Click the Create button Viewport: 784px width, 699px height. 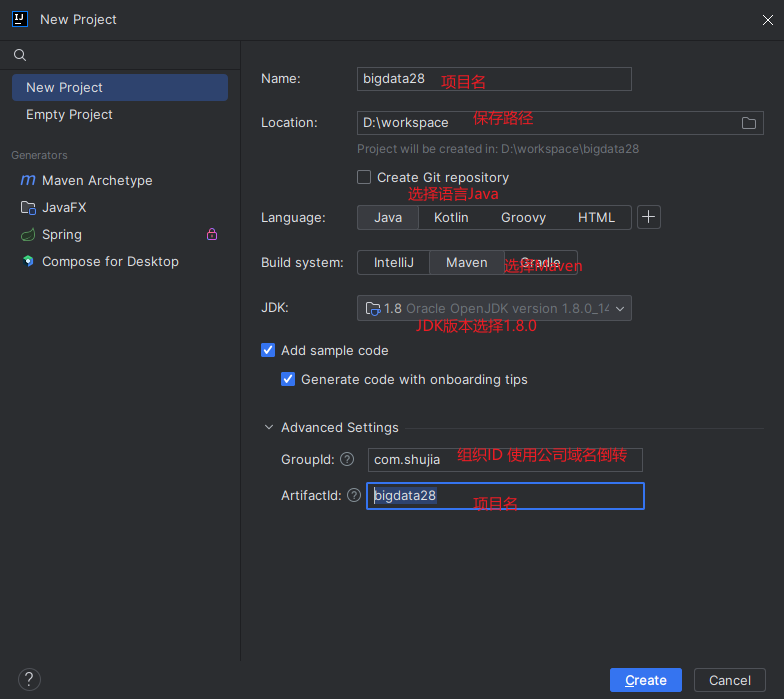click(x=646, y=680)
